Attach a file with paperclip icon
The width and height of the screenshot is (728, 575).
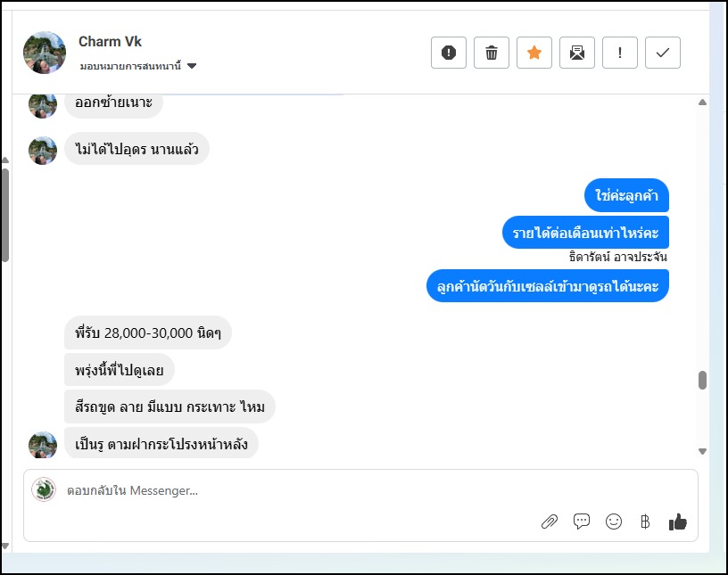click(550, 522)
